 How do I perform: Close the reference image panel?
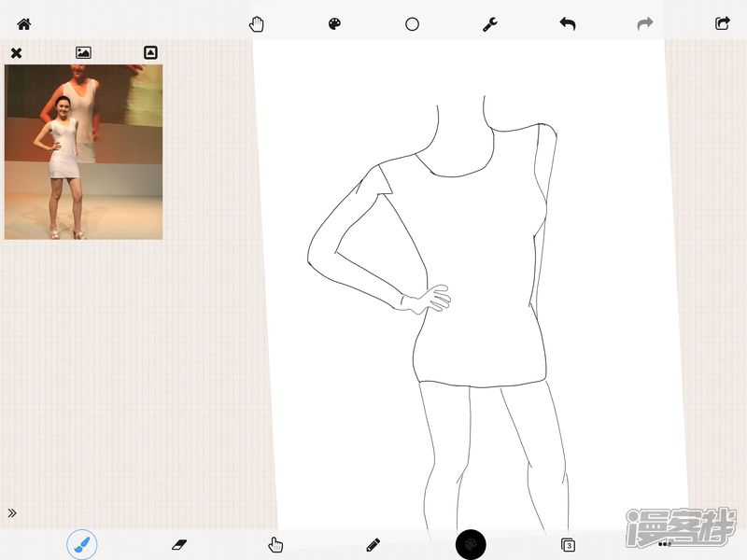tap(16, 53)
